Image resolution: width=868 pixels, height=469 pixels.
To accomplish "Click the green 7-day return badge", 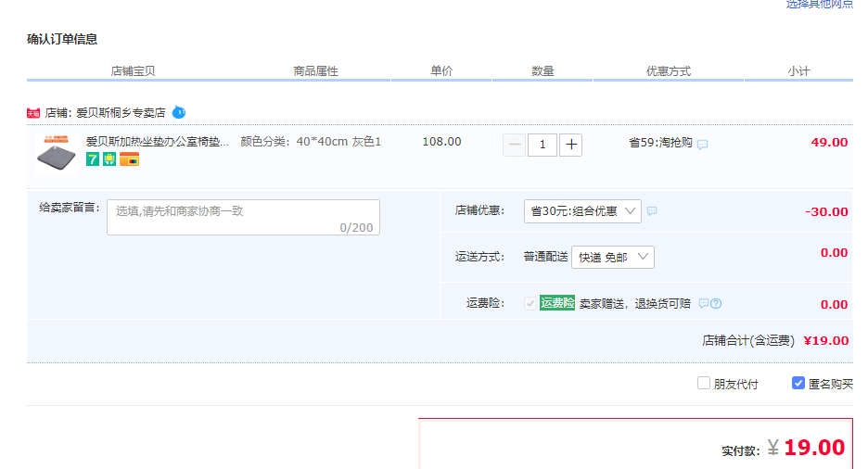I will coord(93,159).
